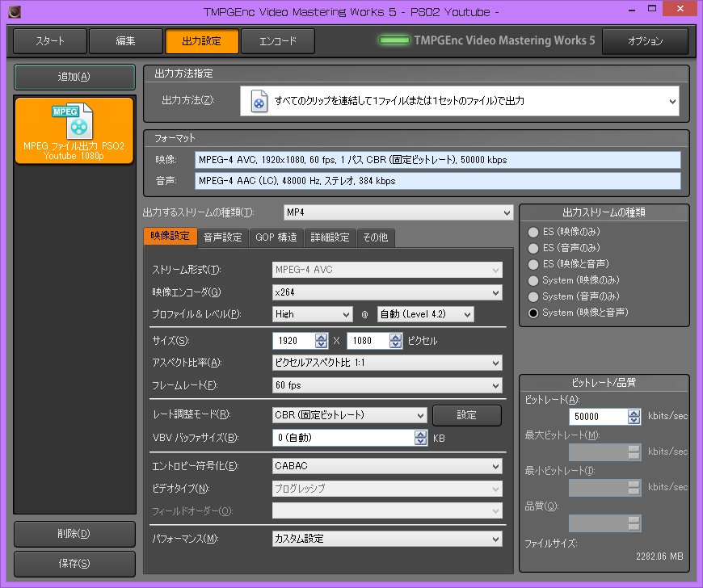Open フレームレート 60 fps dropdown
Viewport: 703px width, 588px height.
click(x=387, y=385)
